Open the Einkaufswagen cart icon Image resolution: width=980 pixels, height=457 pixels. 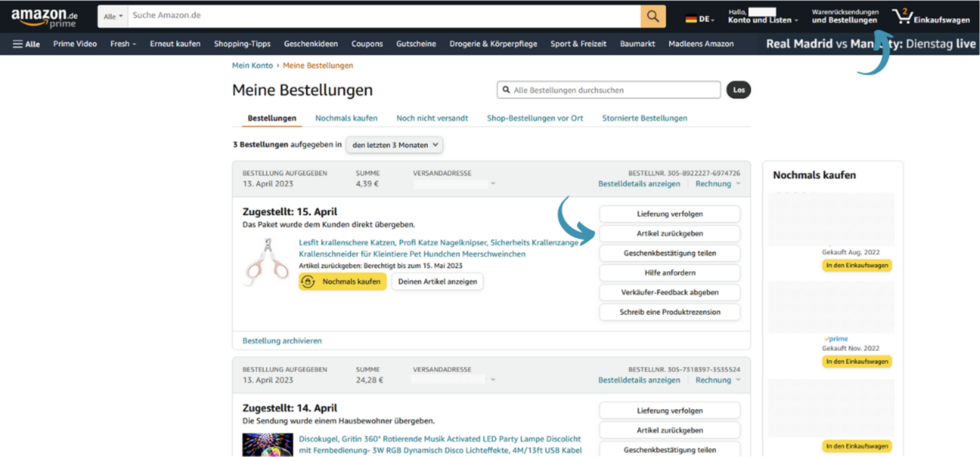[903, 15]
